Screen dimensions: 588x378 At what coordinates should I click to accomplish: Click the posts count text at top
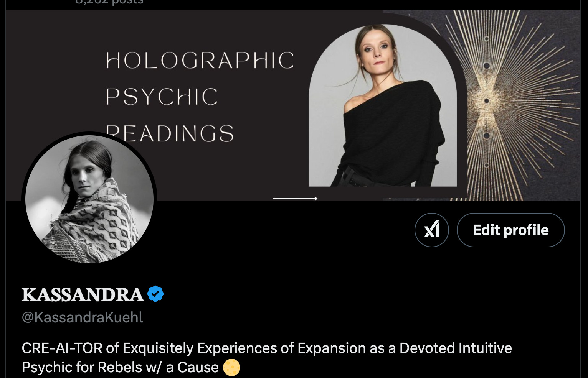coord(109,2)
